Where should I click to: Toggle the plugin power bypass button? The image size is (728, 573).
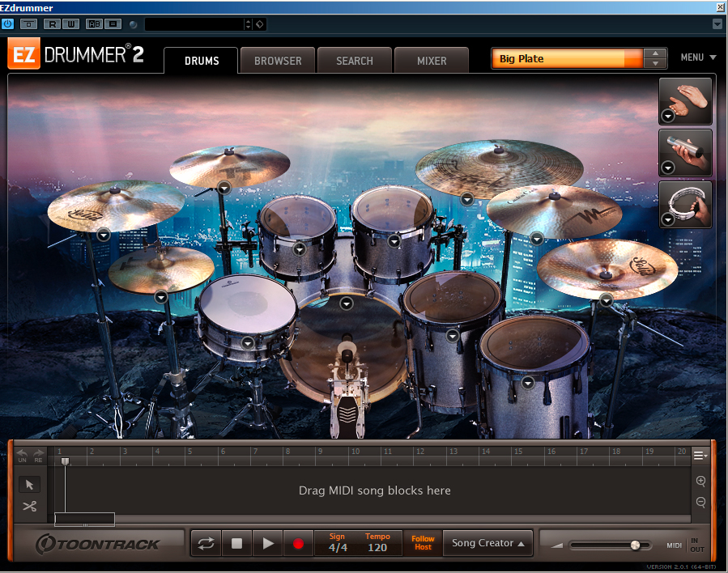point(8,23)
